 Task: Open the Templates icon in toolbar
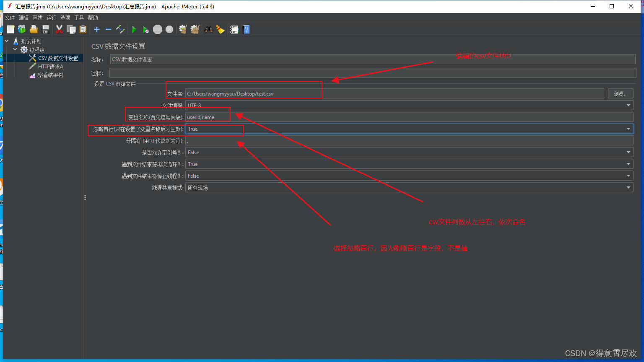[22, 29]
